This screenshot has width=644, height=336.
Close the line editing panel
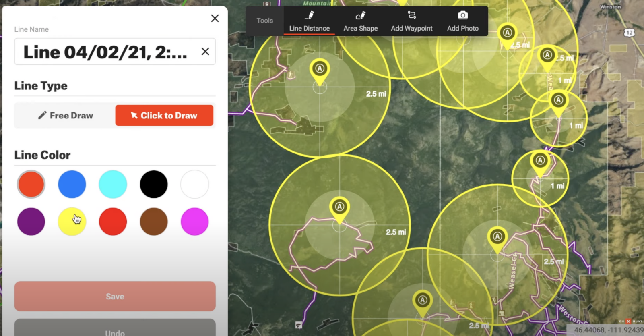pos(215,19)
